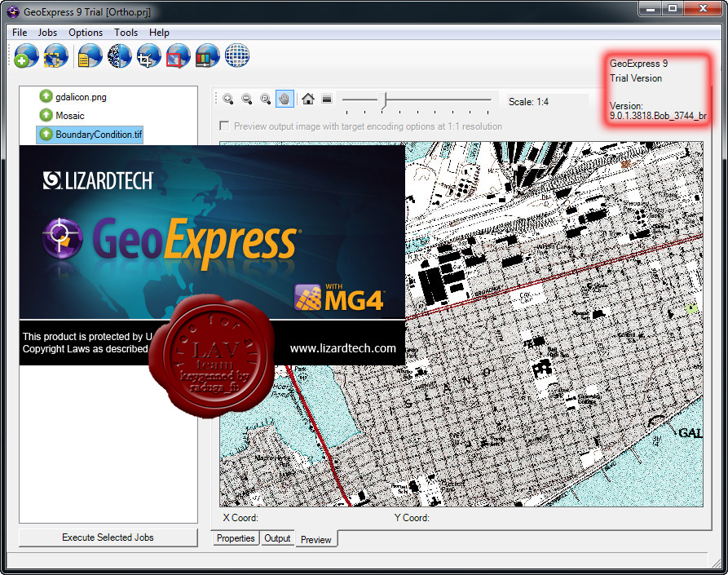Open the Options menu

point(86,33)
